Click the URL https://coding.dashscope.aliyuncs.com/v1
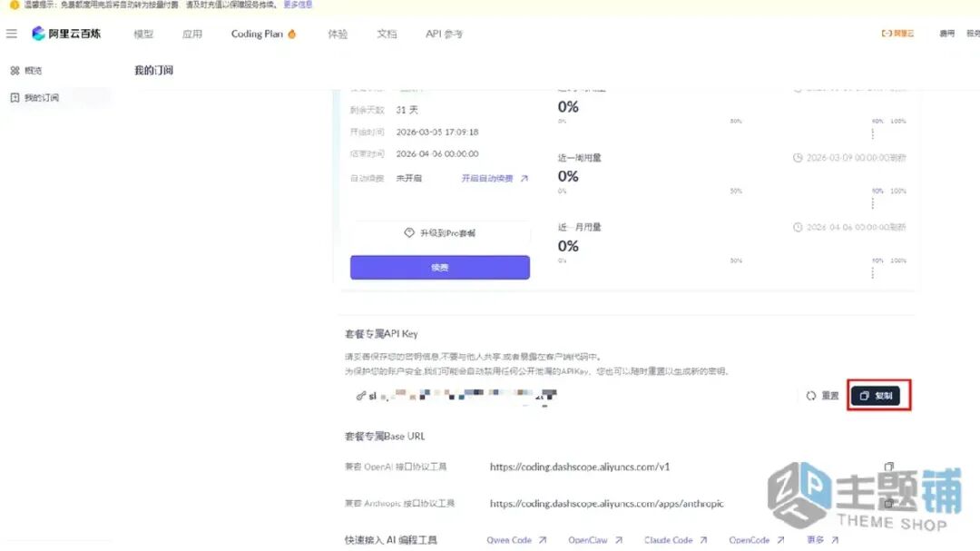The height and width of the screenshot is (551, 980). [x=579, y=467]
